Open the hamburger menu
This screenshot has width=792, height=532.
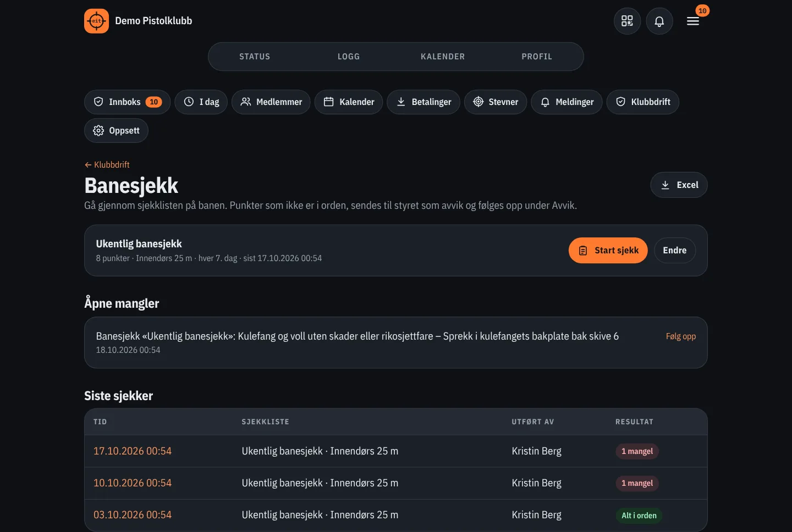[693, 21]
